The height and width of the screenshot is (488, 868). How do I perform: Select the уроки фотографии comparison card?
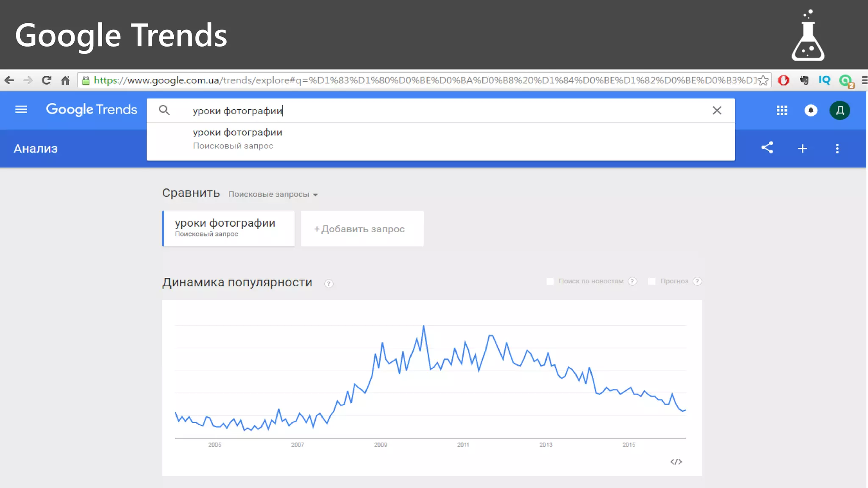click(x=228, y=228)
